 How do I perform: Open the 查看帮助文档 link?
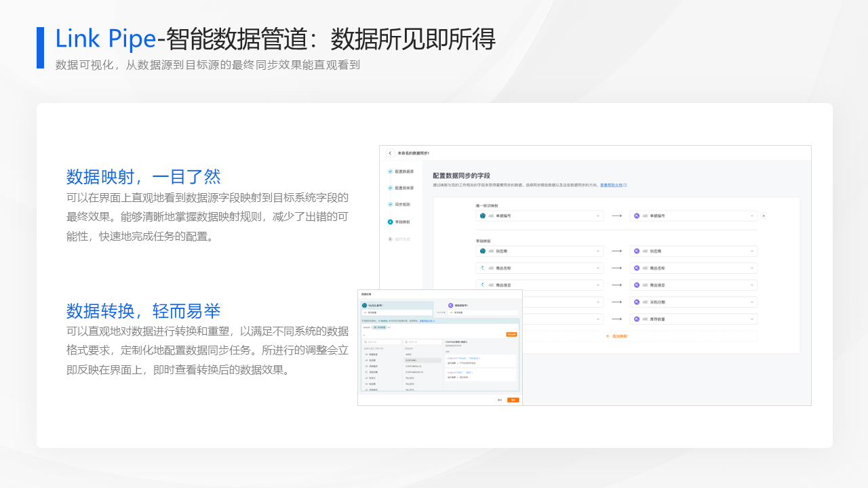click(x=610, y=185)
